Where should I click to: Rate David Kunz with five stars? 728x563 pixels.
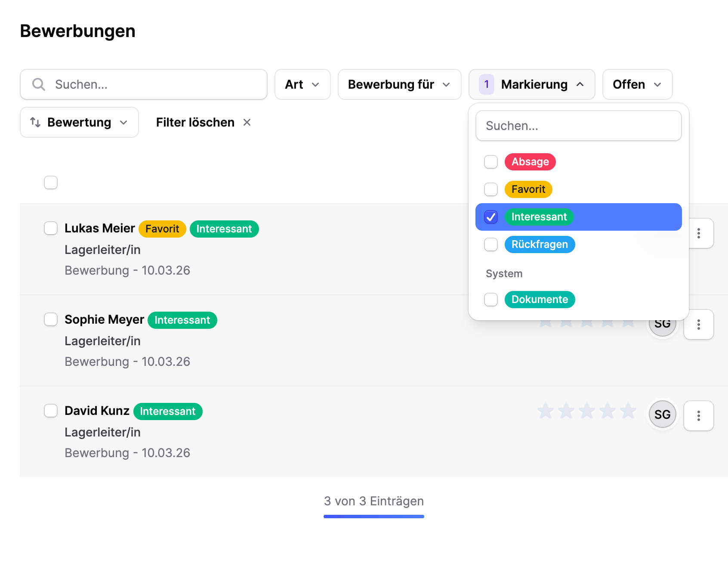click(628, 411)
